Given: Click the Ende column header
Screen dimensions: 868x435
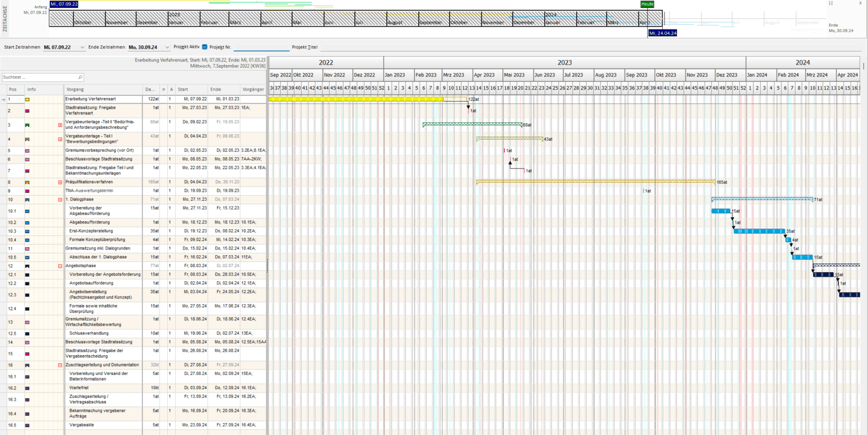Looking at the screenshot, I should [224, 89].
